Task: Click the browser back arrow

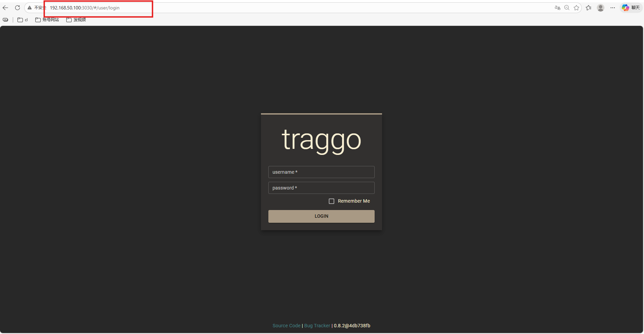Action: (5, 8)
